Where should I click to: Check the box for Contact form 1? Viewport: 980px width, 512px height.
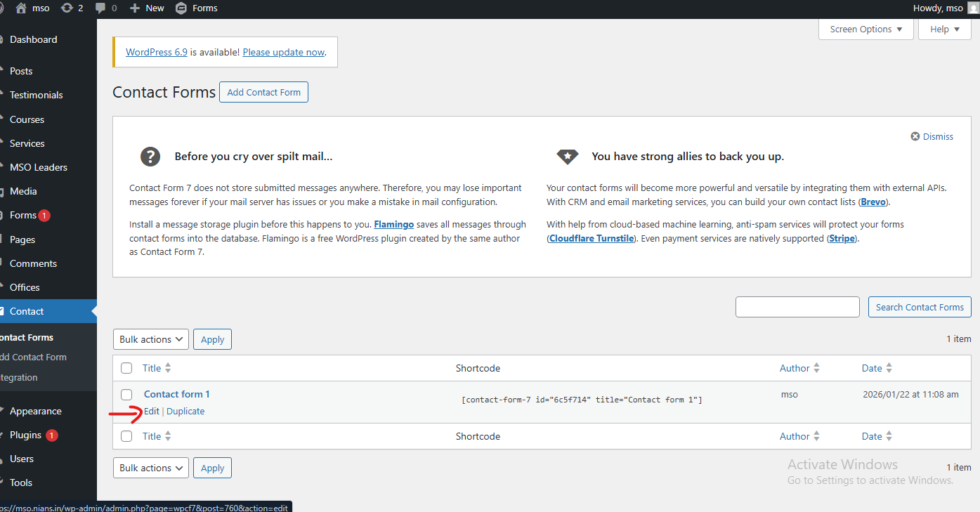[126, 395]
